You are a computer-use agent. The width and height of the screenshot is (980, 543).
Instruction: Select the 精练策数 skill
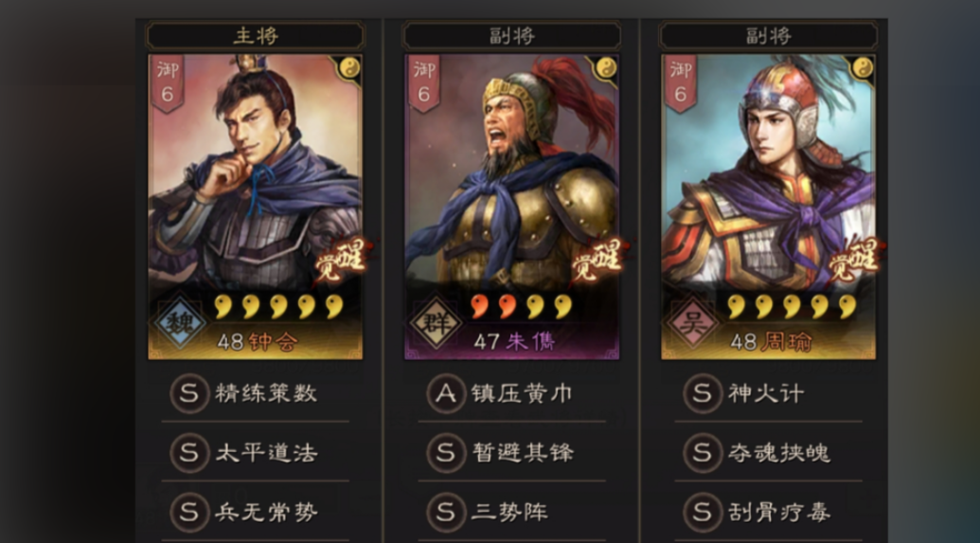pos(255,393)
